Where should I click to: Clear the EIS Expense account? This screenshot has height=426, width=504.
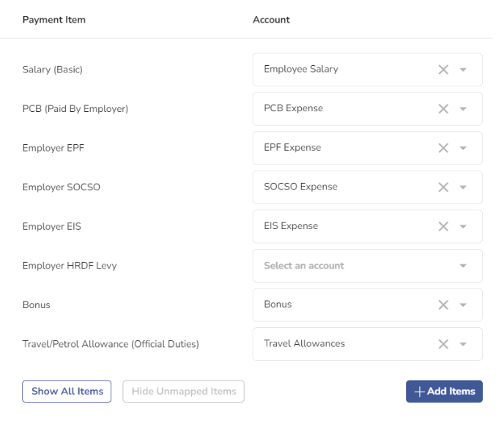[443, 226]
